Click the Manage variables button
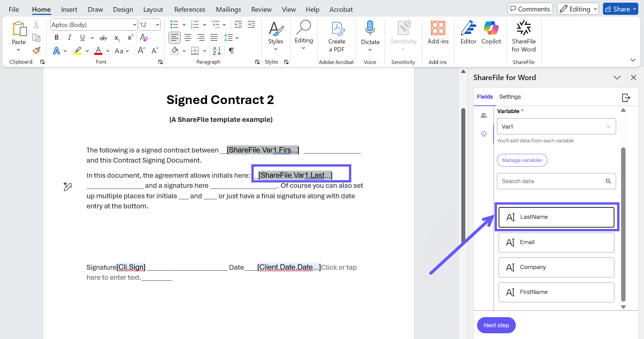This screenshot has width=644, height=339. coord(522,160)
